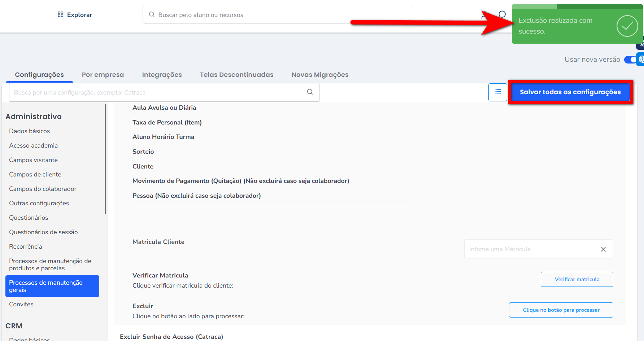Image resolution: width=644 pixels, height=341 pixels.
Task: Click the list view icon button
Action: [x=498, y=92]
